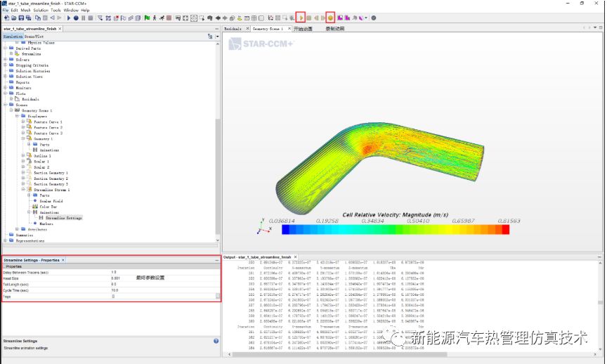Click the first magenta layout icon in toolbar

339,18
